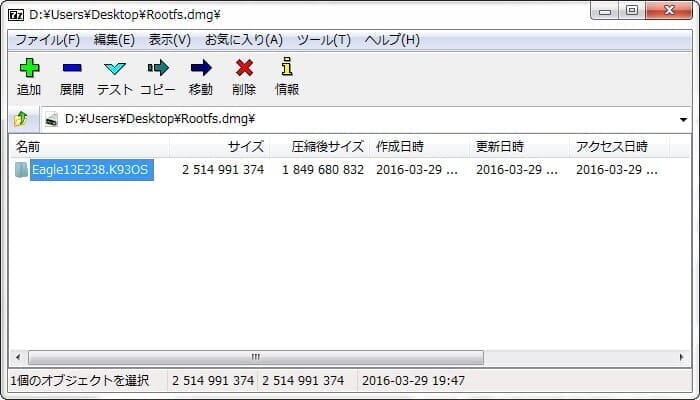This screenshot has width=700, height=400.
Task: Click the blue minus 展開 (Extract) icon
Action: click(72, 68)
